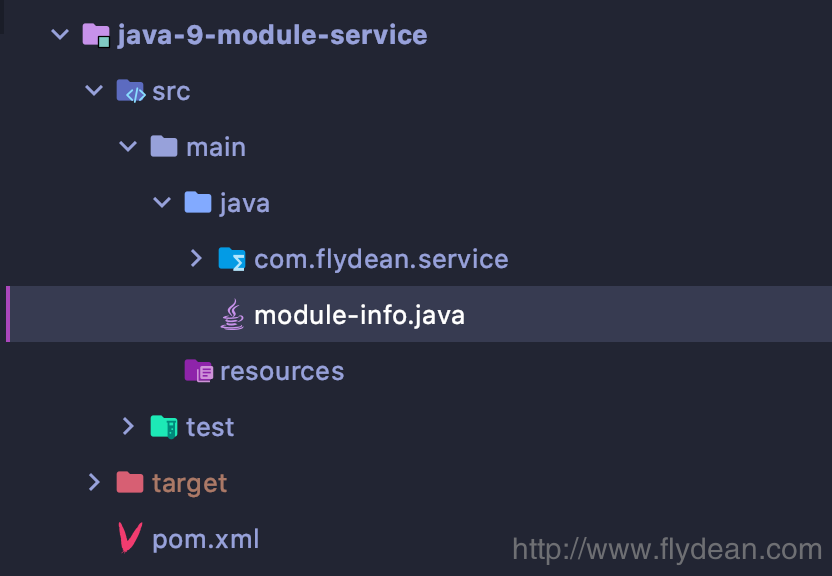Collapse the main folder chevron
This screenshot has height=576, width=832.
coord(128,148)
